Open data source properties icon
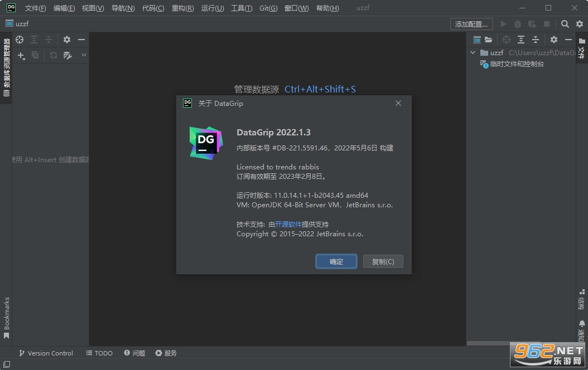 tap(68, 55)
